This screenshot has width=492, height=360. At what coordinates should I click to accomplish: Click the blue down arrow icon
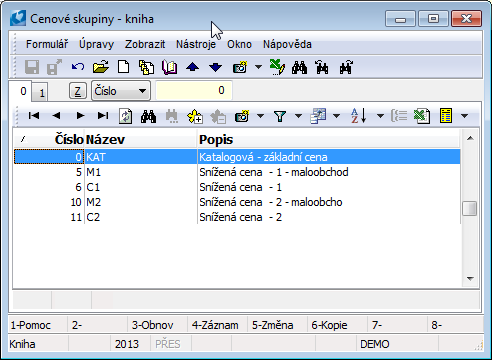[x=215, y=67]
